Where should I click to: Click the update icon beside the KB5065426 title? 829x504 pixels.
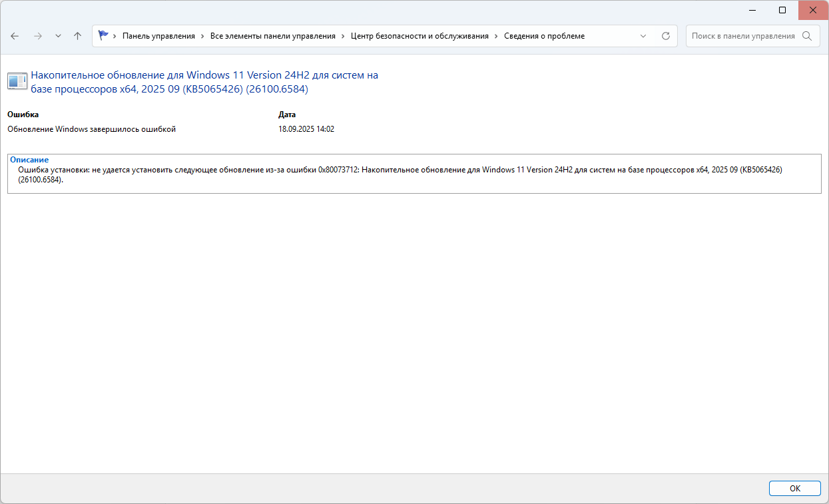coord(17,81)
